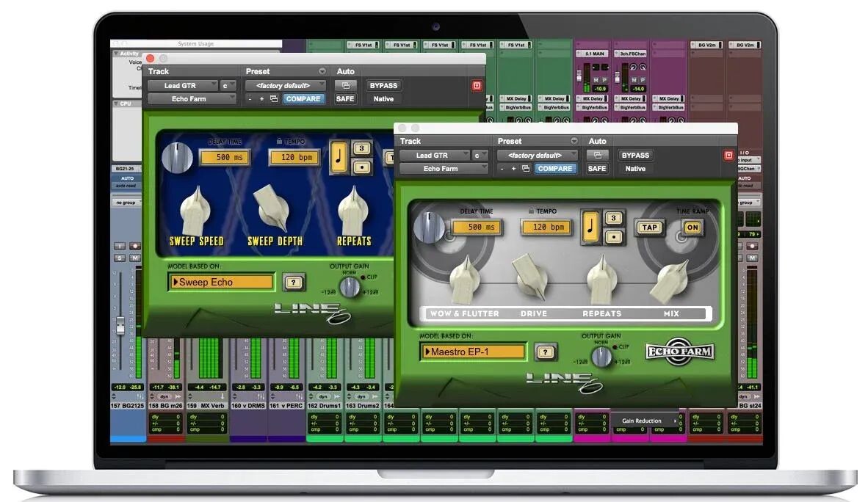Click 120 bpm tempo field in Maestro window
This screenshot has height=502, width=868.
[547, 228]
